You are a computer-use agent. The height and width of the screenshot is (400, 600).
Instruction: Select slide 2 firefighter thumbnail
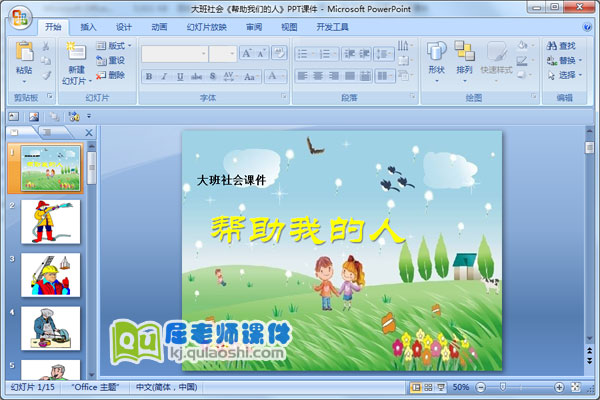(51, 222)
